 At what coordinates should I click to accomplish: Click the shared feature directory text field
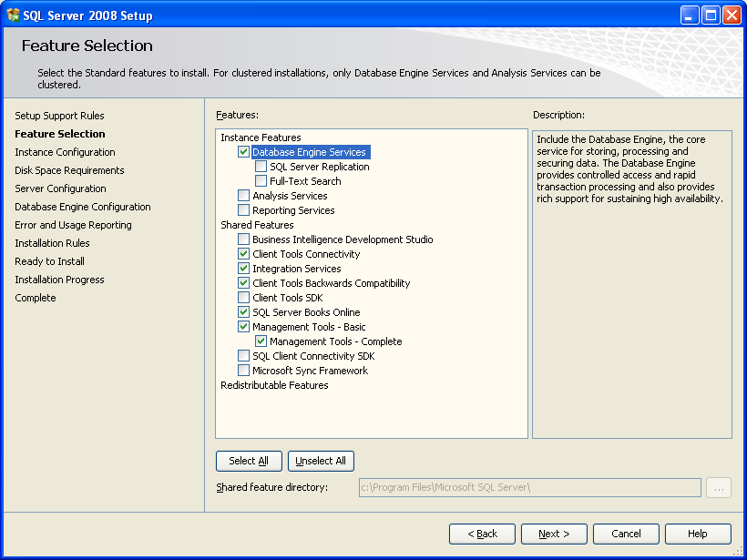click(530, 488)
